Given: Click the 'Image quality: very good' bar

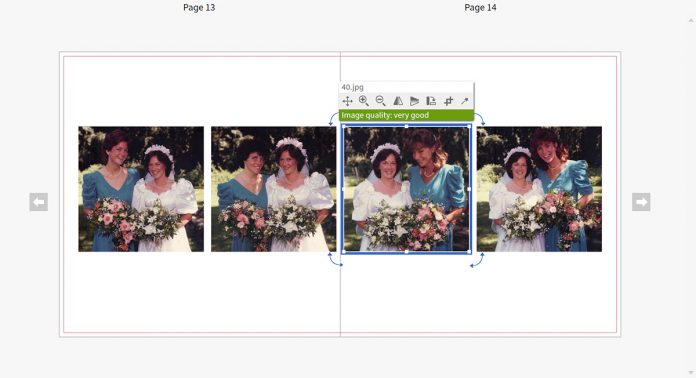Looking at the screenshot, I should pos(407,115).
